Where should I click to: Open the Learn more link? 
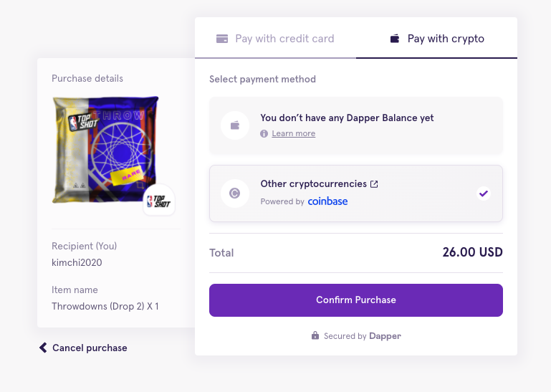point(294,133)
